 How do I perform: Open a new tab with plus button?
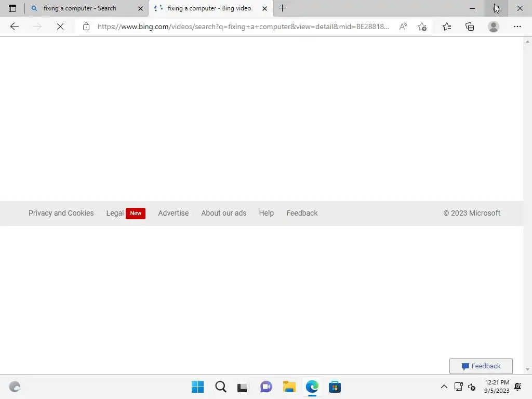(282, 8)
